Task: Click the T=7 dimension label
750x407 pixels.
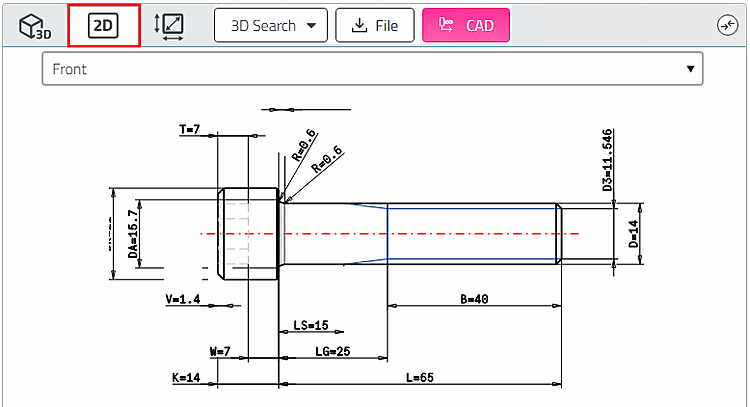Action: tap(189, 130)
